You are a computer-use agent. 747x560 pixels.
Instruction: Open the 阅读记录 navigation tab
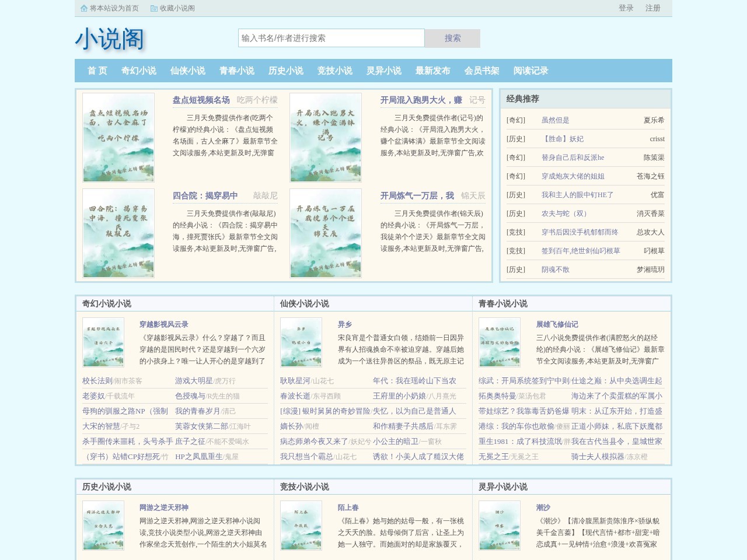click(530, 71)
